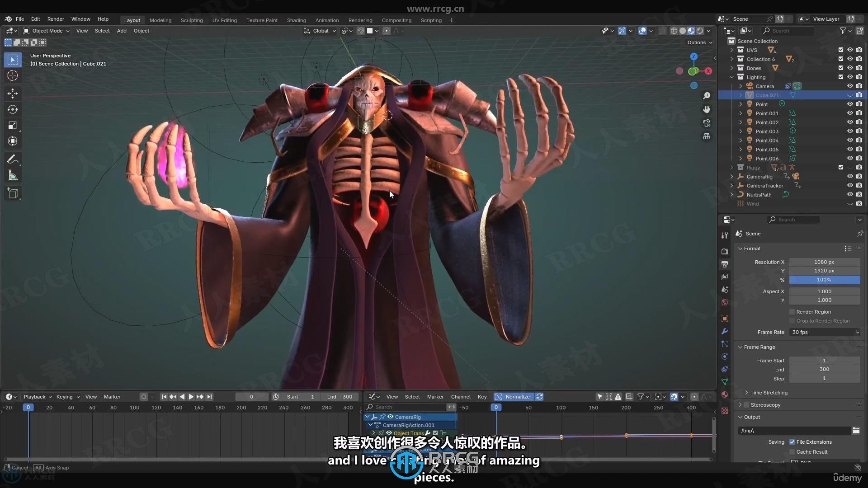
Task: Enable the Render Region checkbox
Action: [x=792, y=312]
